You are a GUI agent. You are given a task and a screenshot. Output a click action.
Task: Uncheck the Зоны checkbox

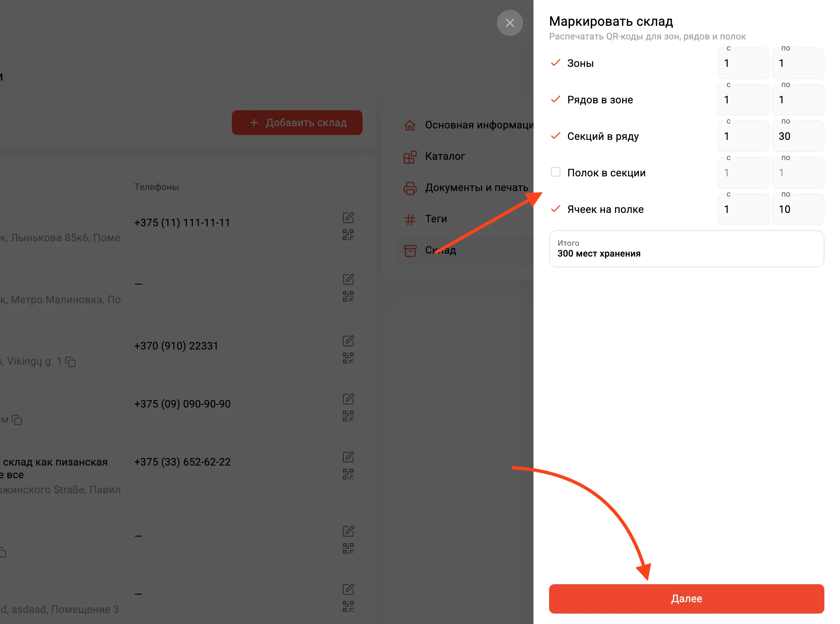(x=555, y=63)
